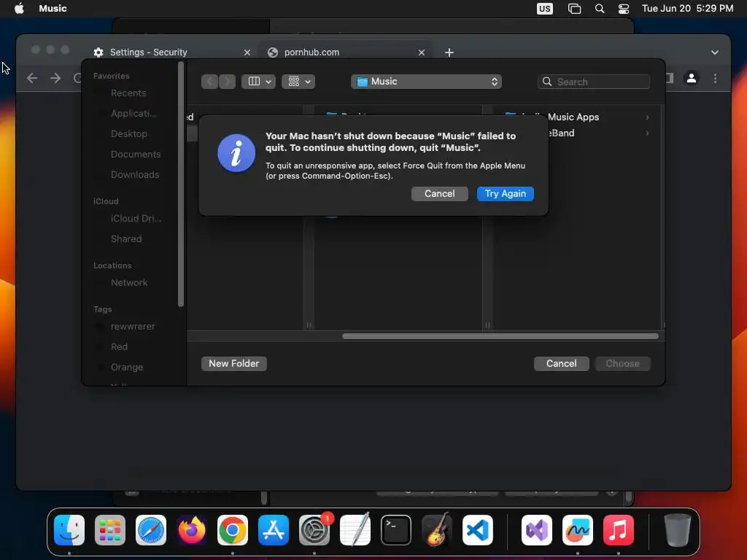Open TextEdit from the dock
747x560 pixels.
pyautogui.click(x=355, y=530)
